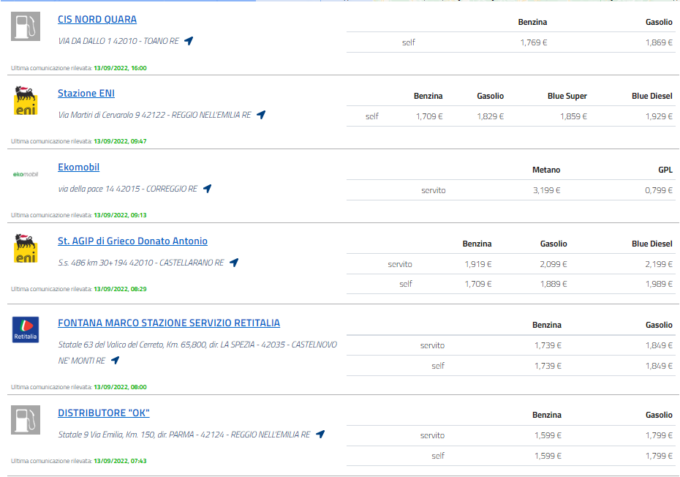Screen dimensions: 680x477
Task: Select AGIP self Gasolio price 1,889 €
Action: 553,284
